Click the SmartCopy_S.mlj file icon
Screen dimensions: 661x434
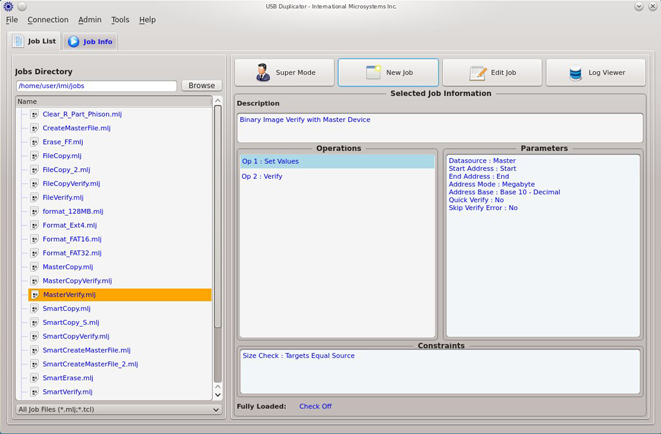[x=35, y=323]
